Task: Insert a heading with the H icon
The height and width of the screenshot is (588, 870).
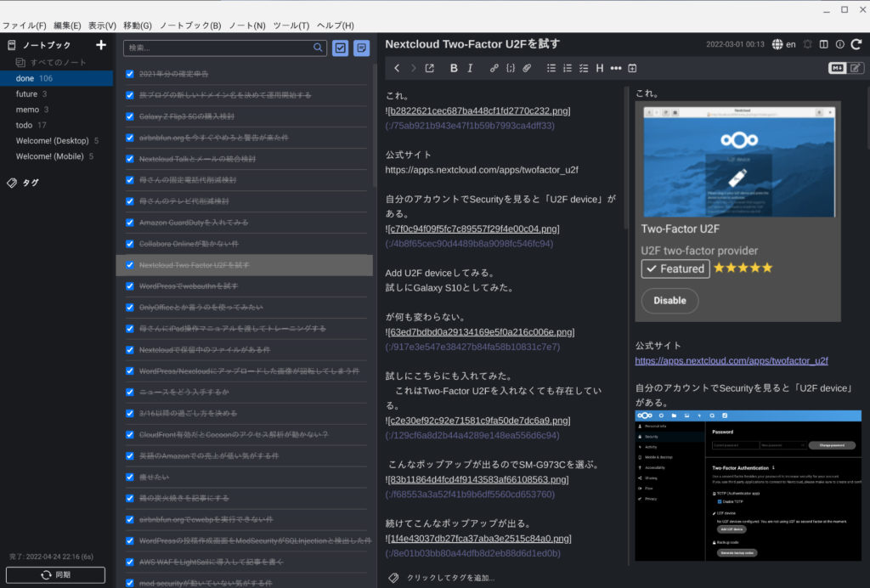Action: point(600,68)
